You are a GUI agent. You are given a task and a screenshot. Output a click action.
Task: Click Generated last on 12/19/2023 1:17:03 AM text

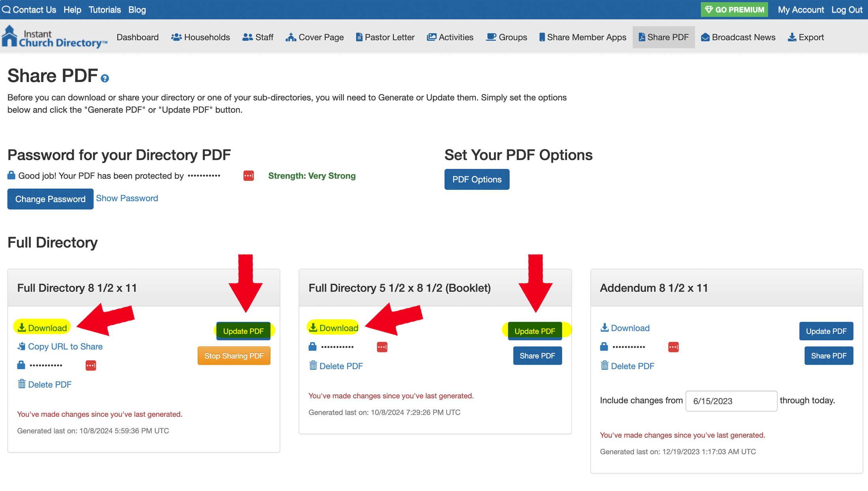tap(678, 452)
